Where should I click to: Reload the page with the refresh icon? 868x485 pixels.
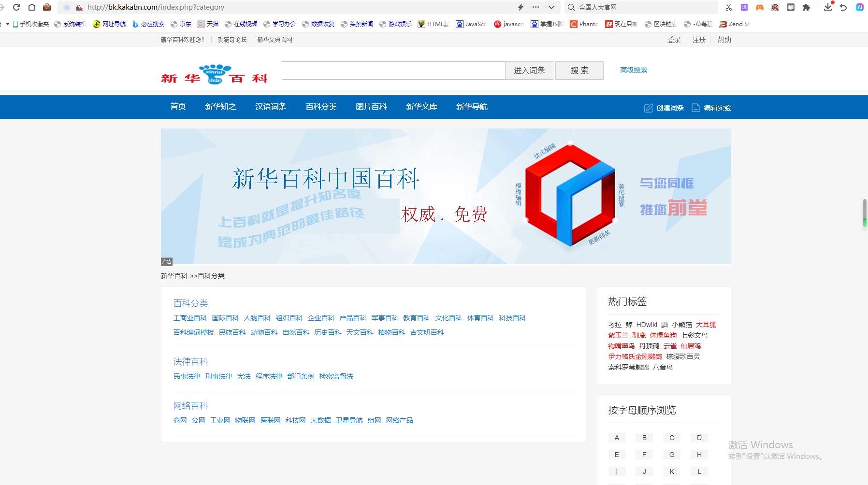(16, 7)
